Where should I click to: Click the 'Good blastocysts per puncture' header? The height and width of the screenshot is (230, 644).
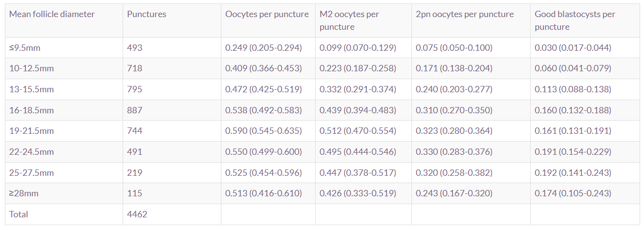click(575, 21)
